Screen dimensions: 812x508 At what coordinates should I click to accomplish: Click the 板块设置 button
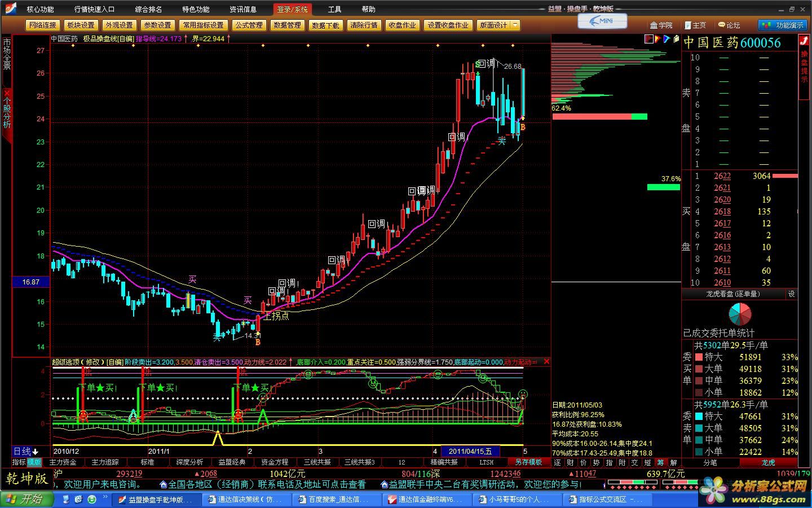81,25
